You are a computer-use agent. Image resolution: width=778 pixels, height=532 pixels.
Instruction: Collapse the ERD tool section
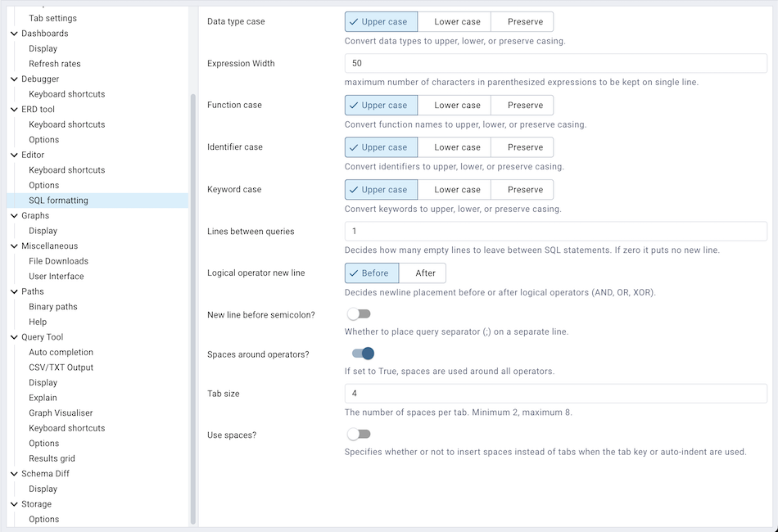pyautogui.click(x=13, y=109)
